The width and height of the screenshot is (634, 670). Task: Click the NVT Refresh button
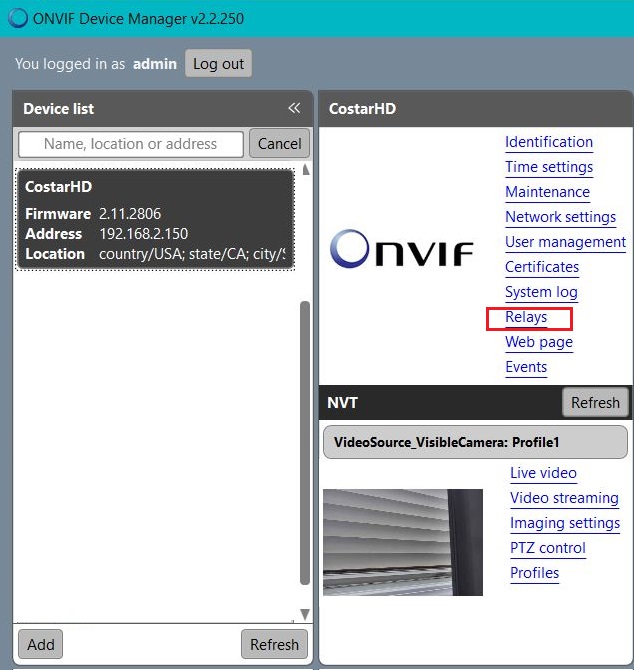point(595,403)
